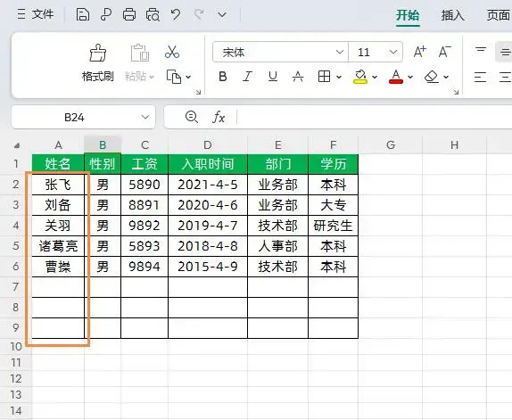Screen dimensions: 512x420
Task: Select the Format Painter brush icon
Action: click(x=97, y=53)
